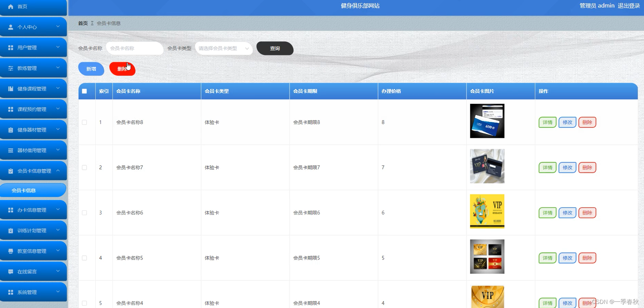Select the 个人中心 person icon
Image resolution: width=644 pixels, height=308 pixels.
[x=10, y=27]
